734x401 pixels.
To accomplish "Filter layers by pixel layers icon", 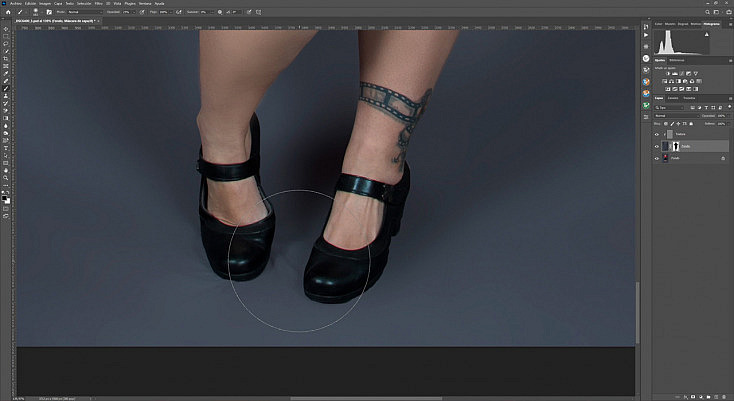I will pos(693,108).
